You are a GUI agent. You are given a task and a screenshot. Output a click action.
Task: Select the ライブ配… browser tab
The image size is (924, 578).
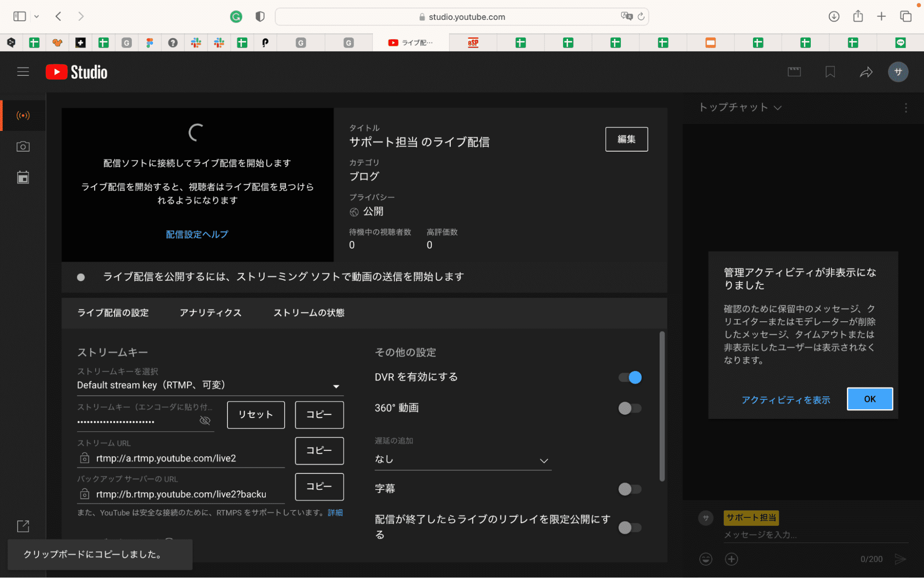tap(410, 43)
